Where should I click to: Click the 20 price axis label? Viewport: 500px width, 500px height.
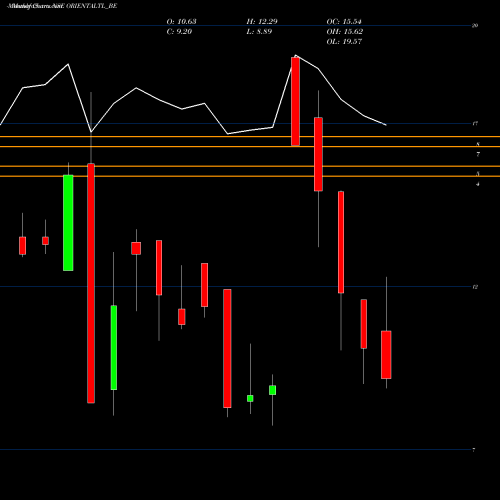(x=475, y=25)
